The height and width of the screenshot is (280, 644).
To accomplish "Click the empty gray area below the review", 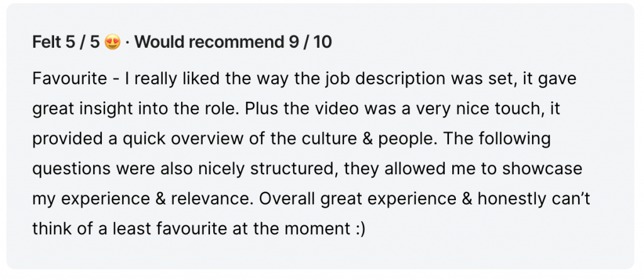I will pyautogui.click(x=320, y=254).
